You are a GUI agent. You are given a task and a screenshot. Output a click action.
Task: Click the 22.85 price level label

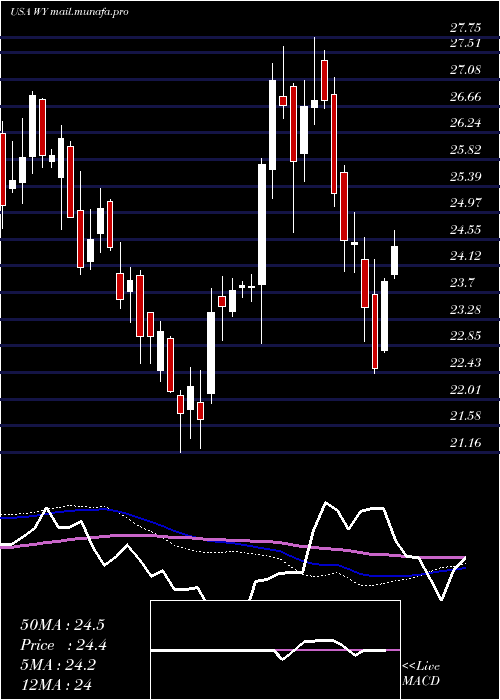coord(466,336)
